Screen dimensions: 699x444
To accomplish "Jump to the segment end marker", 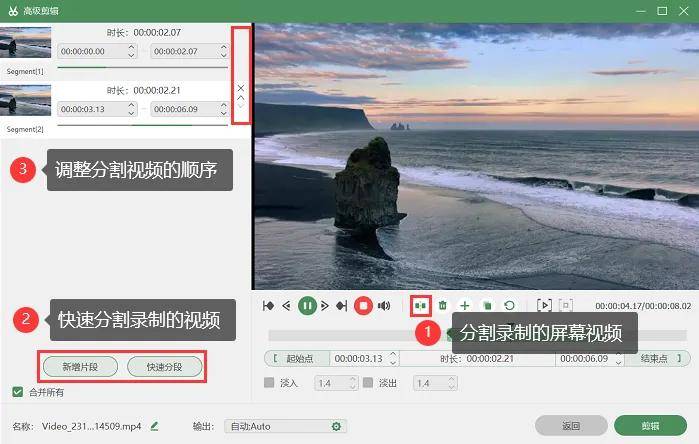I will pos(342,305).
